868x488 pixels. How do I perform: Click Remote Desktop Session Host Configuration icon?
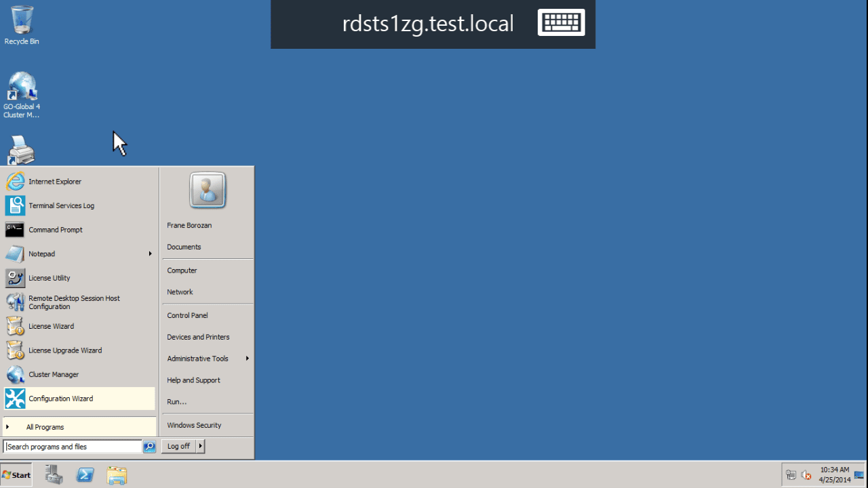pyautogui.click(x=15, y=302)
